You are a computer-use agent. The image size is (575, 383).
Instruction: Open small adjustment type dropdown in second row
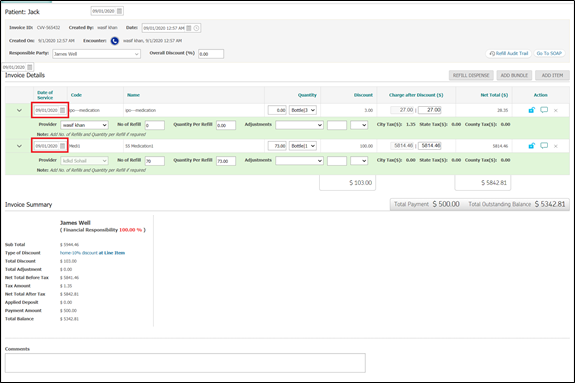(359, 161)
